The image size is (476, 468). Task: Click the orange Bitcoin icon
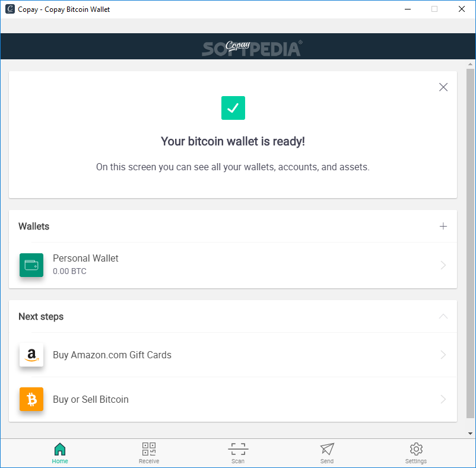click(x=31, y=399)
